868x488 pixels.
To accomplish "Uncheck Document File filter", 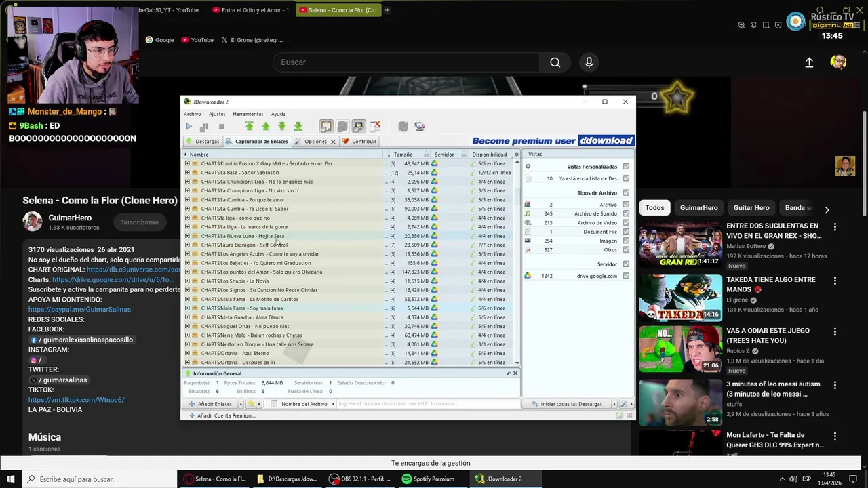I will (x=626, y=232).
